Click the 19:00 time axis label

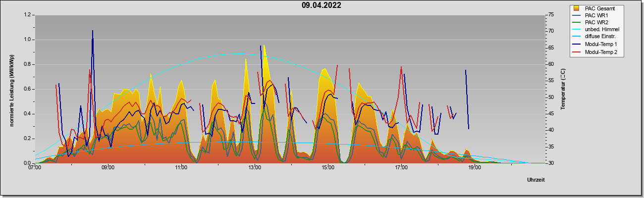click(475, 168)
